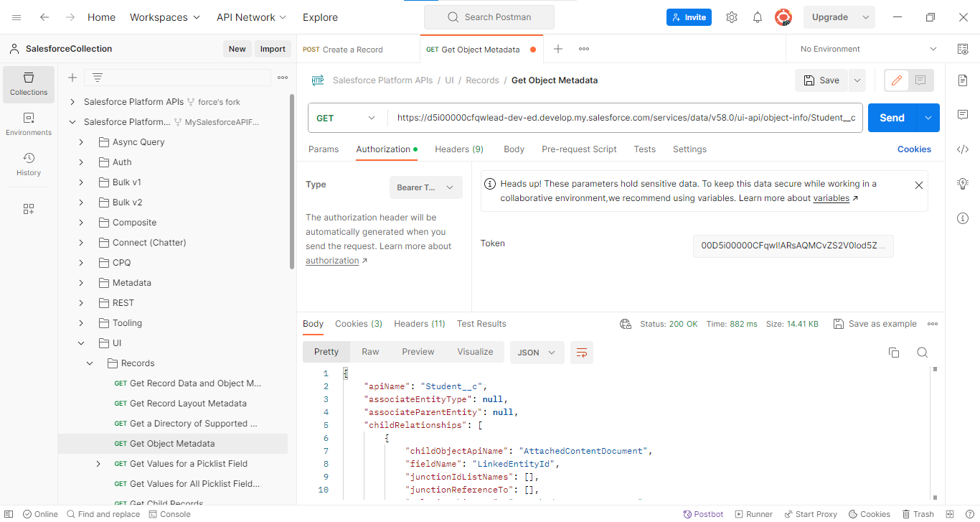Image resolution: width=980 pixels, height=522 pixels.
Task: Open Runner from the status bar
Action: coord(753,514)
